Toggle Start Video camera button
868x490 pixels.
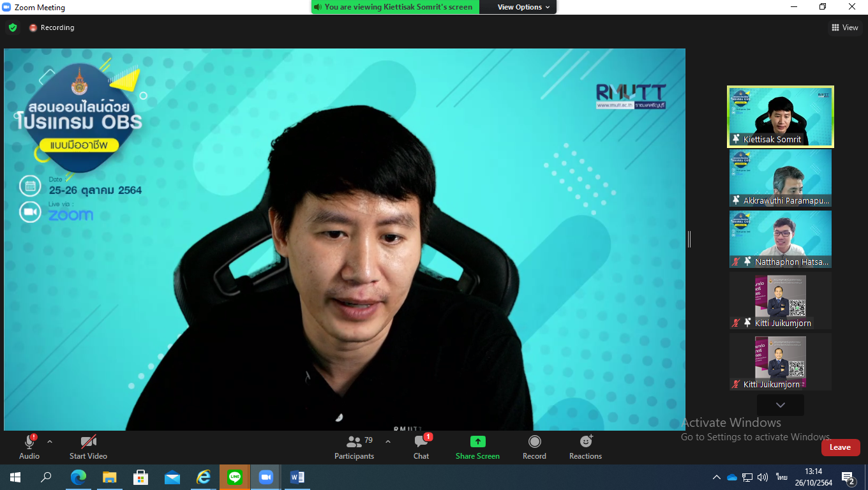click(88, 447)
